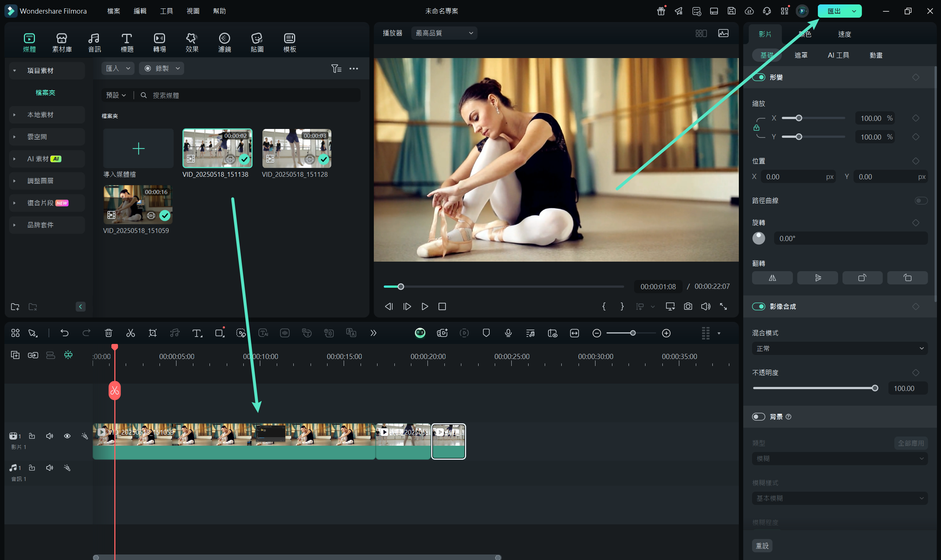Viewport: 941px width, 560px height.
Task: Click the 重設 reset button
Action: click(x=762, y=545)
